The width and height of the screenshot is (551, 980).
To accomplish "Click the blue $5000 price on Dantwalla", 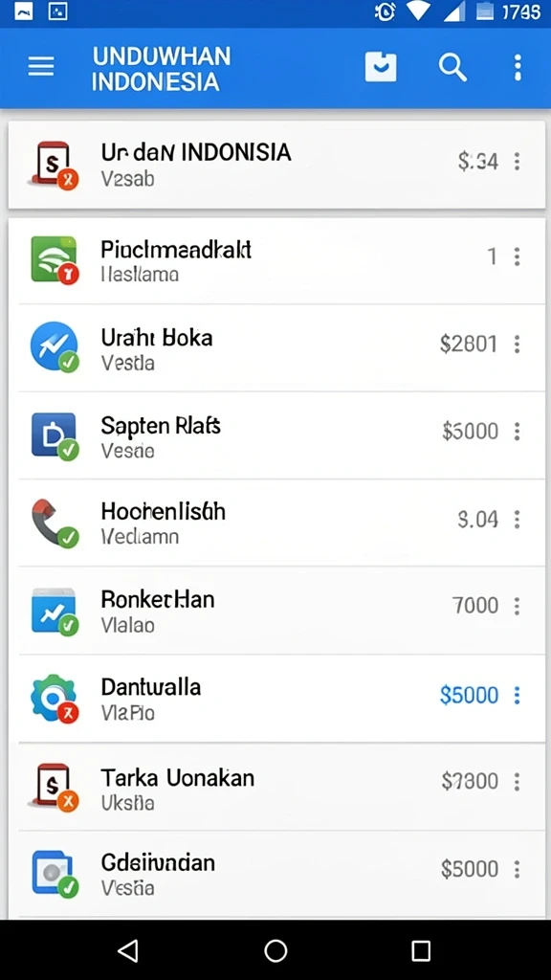I will pos(469,695).
